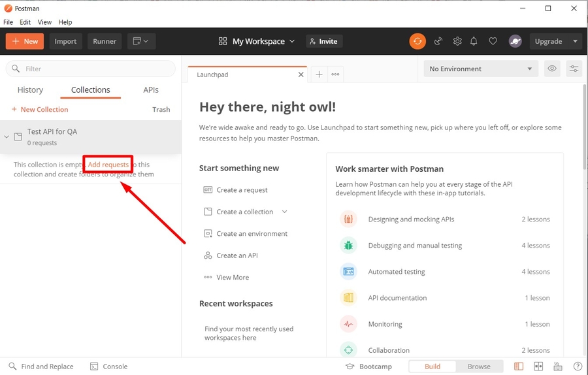
Task: Switch to the History tab
Action: pyautogui.click(x=30, y=90)
